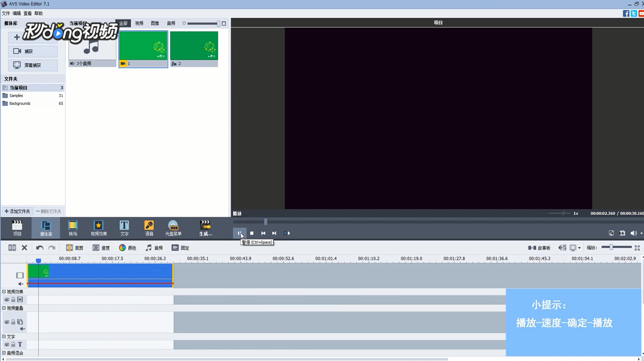Delete selected clip with X icon
Viewport: 644px width, 361px height.
tap(24, 248)
